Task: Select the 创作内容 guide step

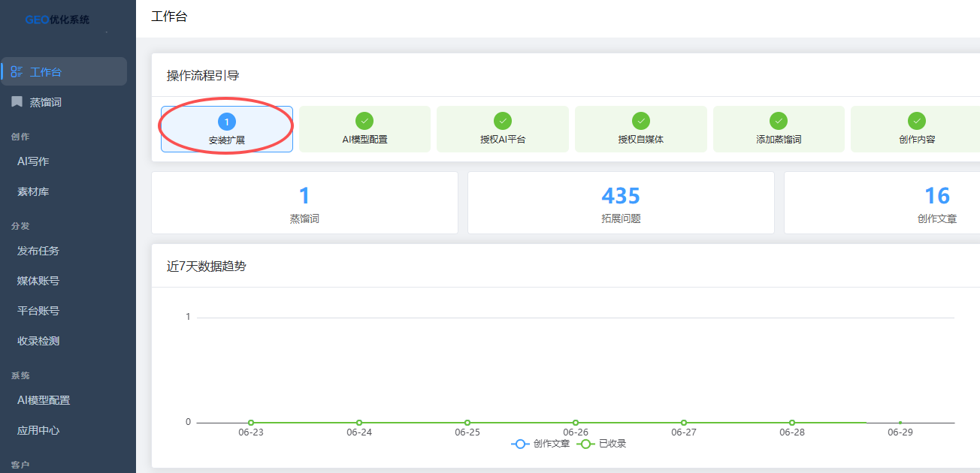Action: point(916,129)
